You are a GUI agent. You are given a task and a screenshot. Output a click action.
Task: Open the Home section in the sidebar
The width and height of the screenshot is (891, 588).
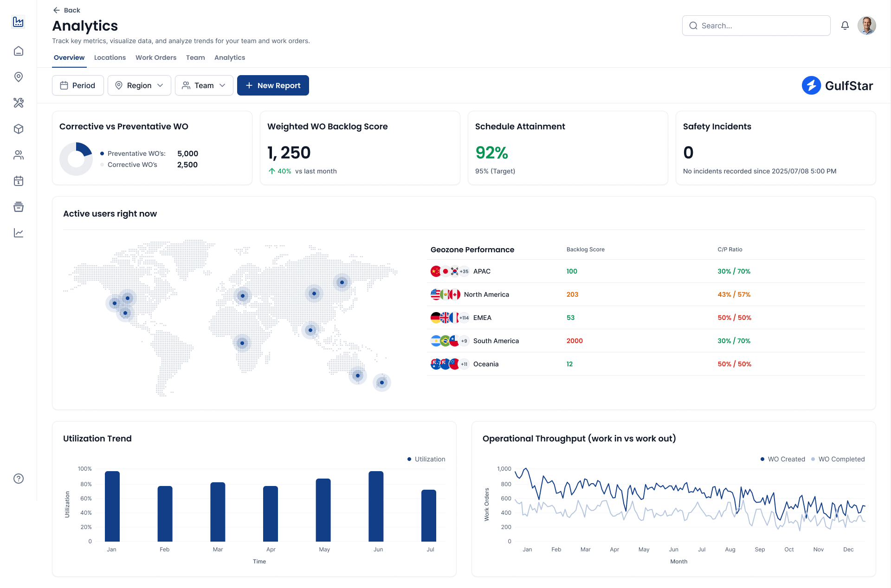pyautogui.click(x=19, y=51)
